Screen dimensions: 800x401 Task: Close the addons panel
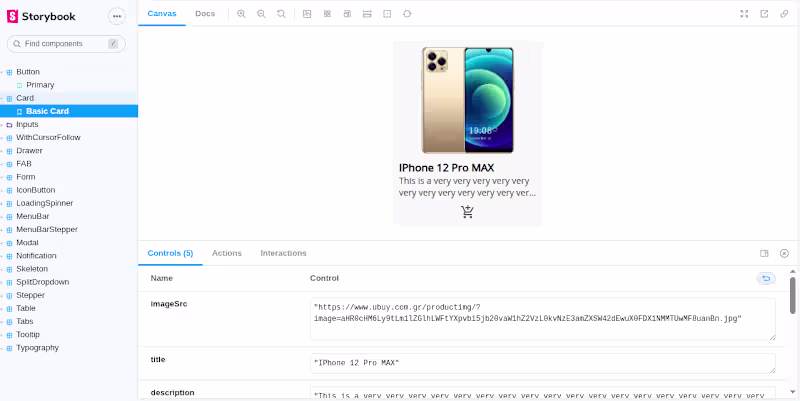(784, 254)
